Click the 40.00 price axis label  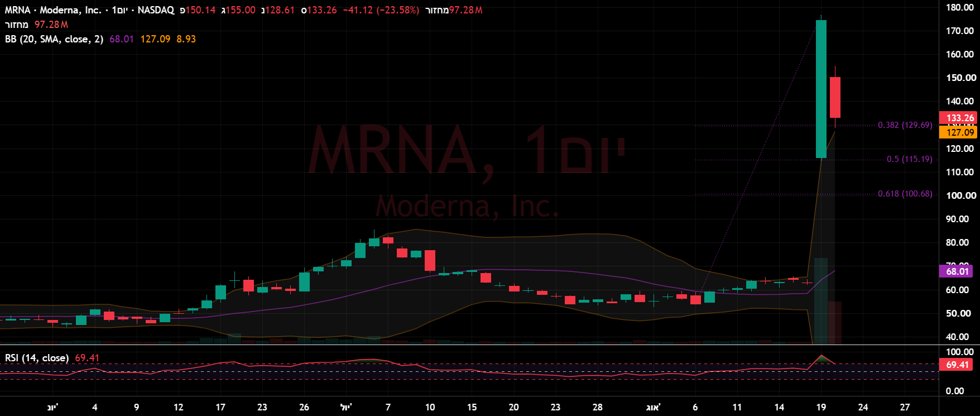click(x=958, y=337)
